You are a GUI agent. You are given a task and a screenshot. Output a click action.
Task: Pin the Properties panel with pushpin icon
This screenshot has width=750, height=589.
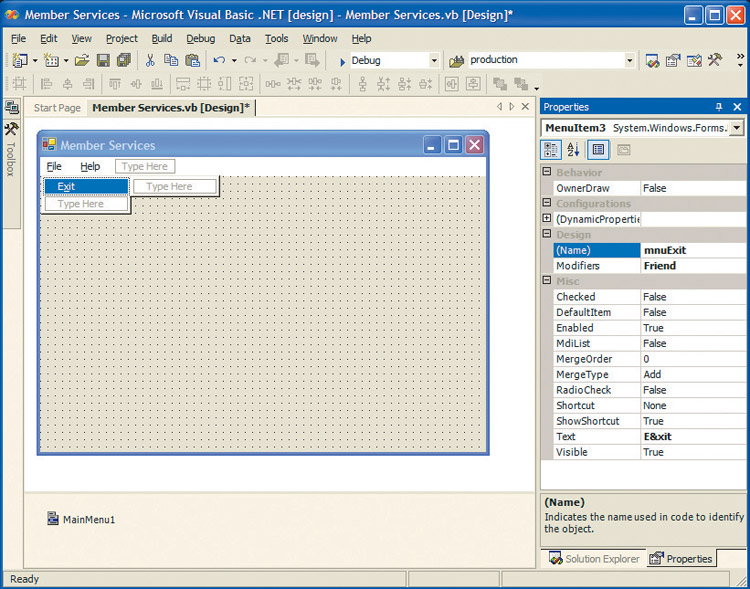point(718,107)
